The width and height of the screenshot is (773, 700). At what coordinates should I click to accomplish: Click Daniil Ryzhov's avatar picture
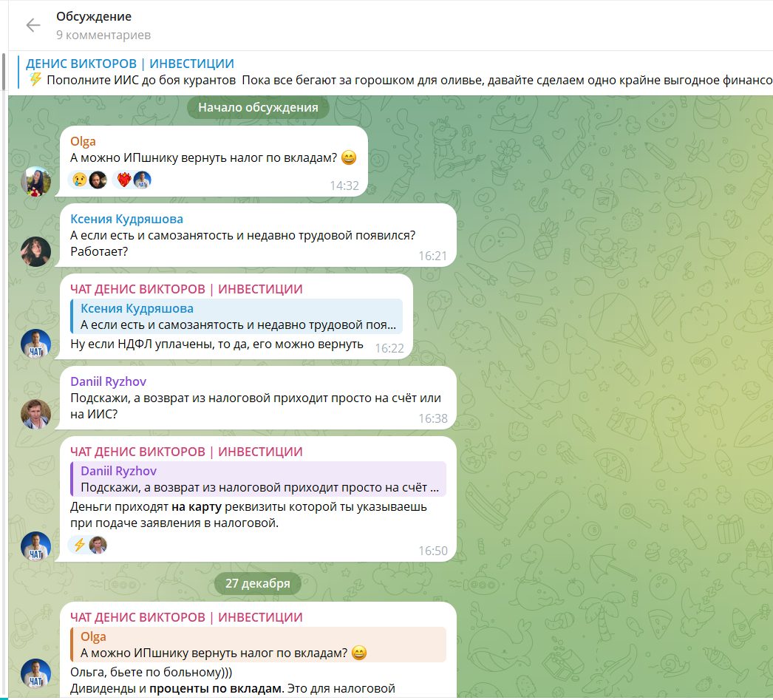point(35,414)
